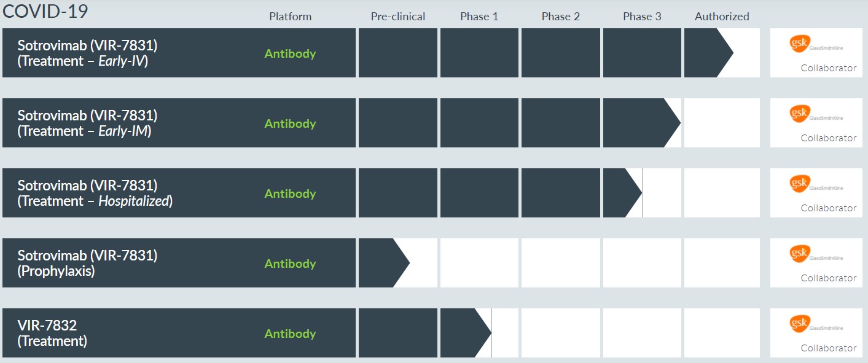This screenshot has height=363, width=868.
Task: Open Sotrovimab (VIR-7831) Treatment – Early-IV entry
Action: 87,53
